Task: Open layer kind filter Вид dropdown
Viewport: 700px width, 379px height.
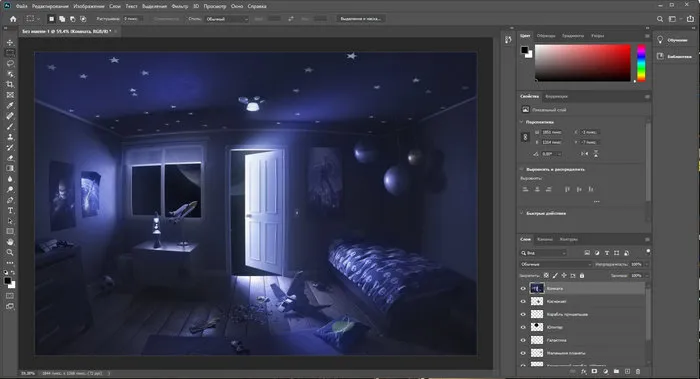Action: (x=543, y=253)
